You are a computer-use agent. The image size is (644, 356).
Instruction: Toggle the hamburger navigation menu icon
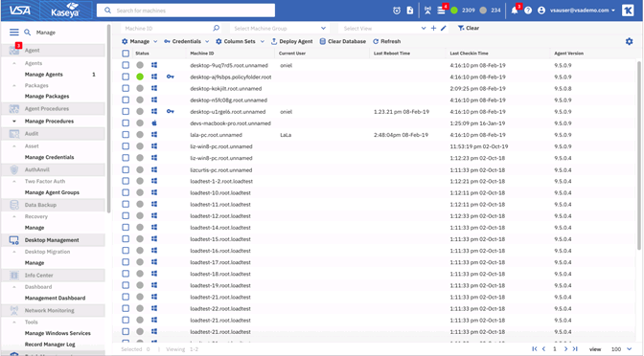coord(14,33)
